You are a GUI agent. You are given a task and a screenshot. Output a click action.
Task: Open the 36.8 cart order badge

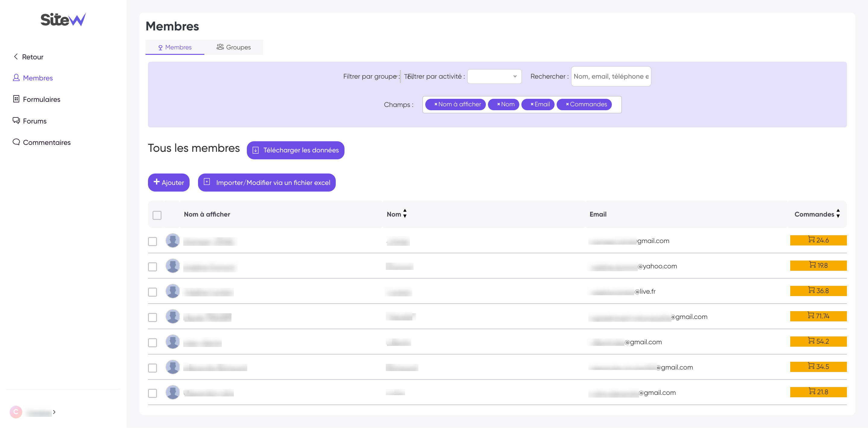[818, 291]
